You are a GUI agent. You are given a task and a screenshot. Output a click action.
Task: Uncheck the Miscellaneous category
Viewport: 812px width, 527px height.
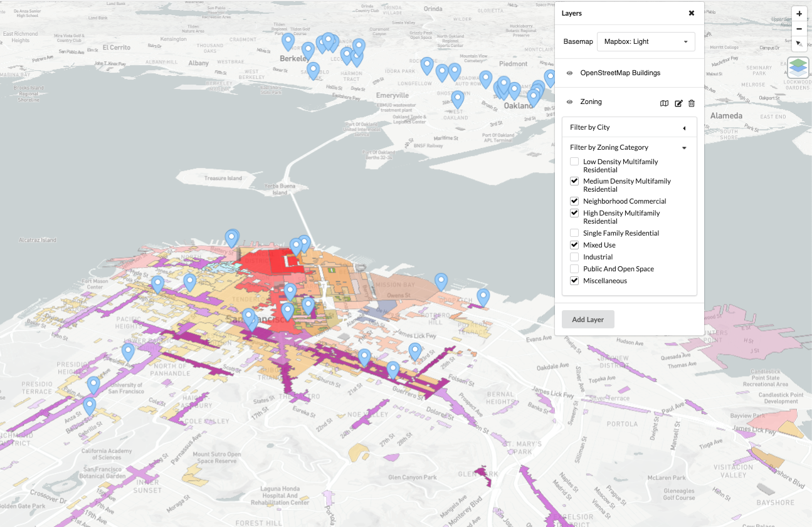tap(574, 281)
